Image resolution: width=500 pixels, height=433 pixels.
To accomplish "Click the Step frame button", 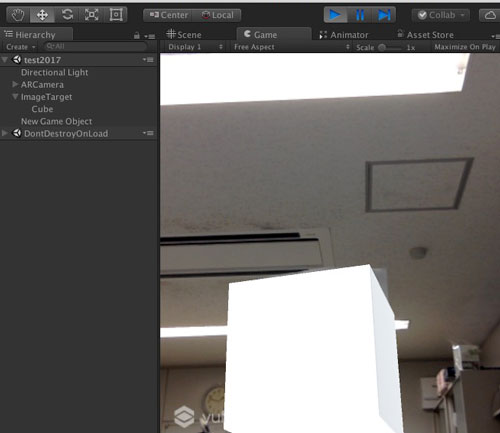I will pyautogui.click(x=384, y=15).
